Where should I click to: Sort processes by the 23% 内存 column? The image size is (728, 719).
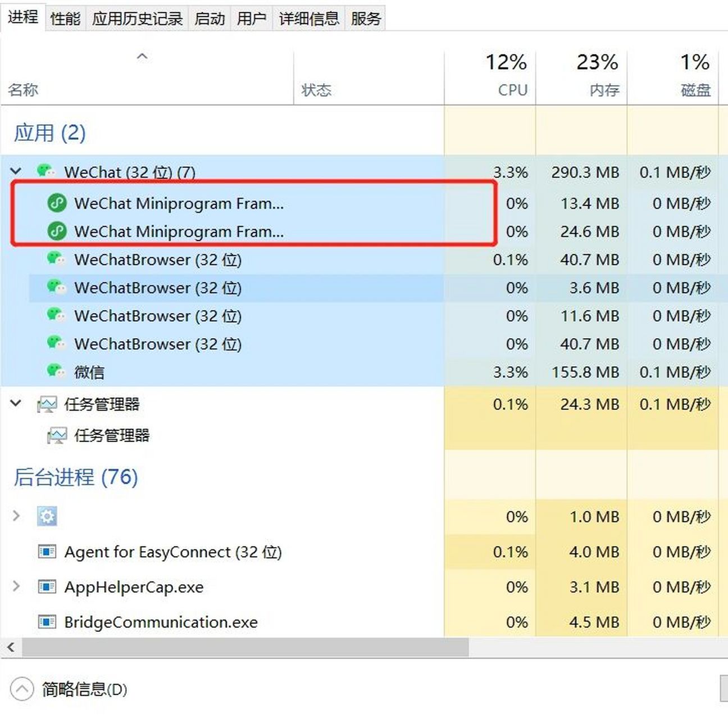click(581, 76)
